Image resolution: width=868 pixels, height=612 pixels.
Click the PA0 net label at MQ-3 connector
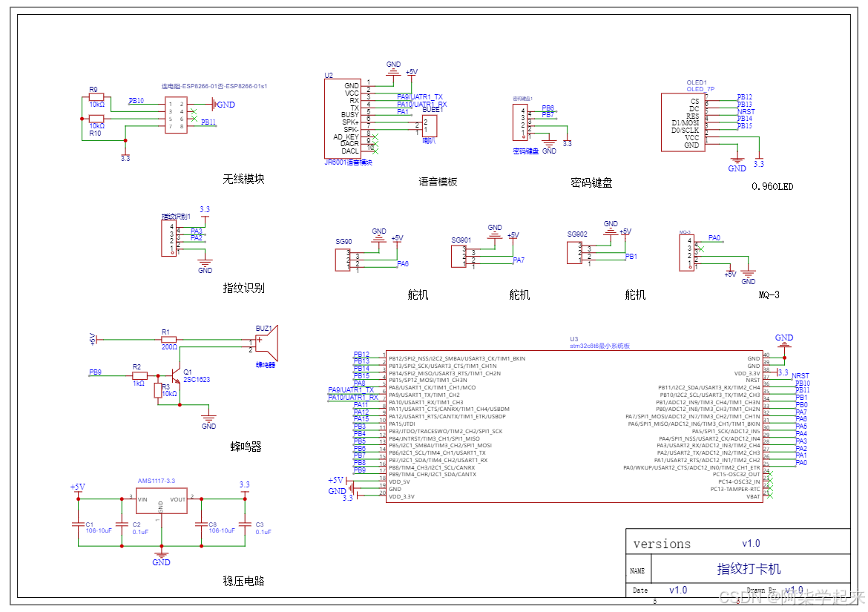coord(714,238)
